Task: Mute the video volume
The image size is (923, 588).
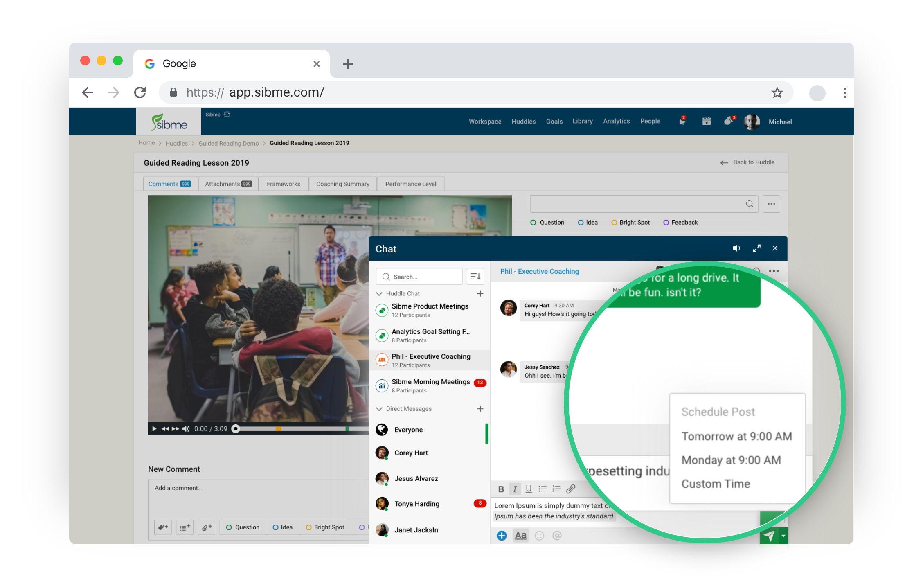Action: click(186, 429)
